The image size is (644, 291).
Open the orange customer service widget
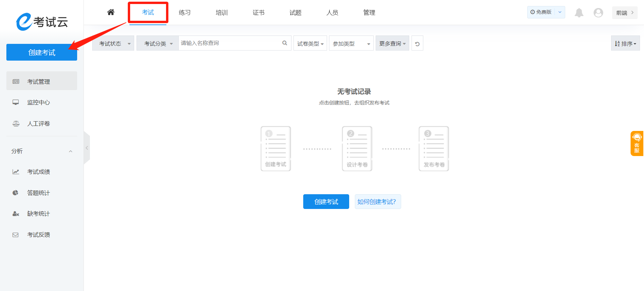tap(637, 143)
